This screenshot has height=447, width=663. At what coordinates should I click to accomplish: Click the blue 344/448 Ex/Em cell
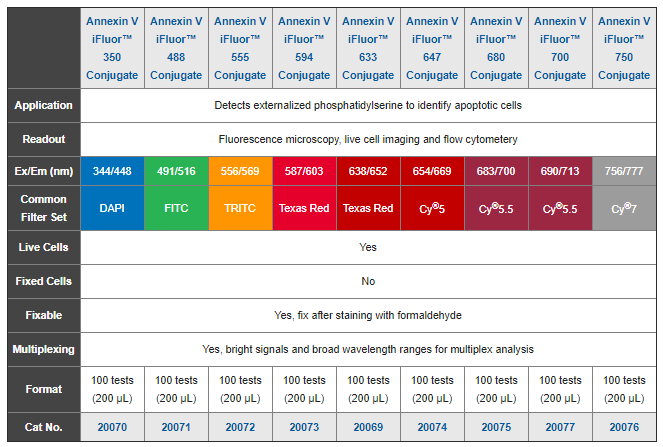(112, 171)
